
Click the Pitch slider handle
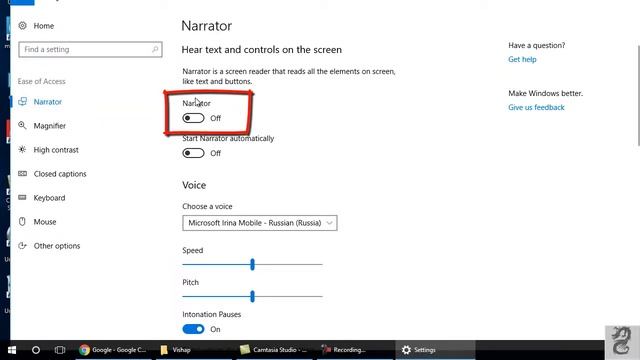click(252, 296)
